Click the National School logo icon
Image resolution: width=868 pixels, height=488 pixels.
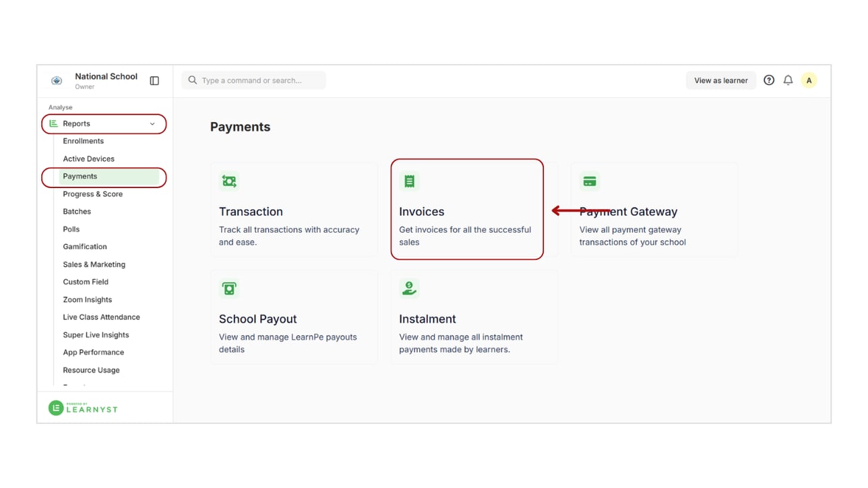point(57,81)
